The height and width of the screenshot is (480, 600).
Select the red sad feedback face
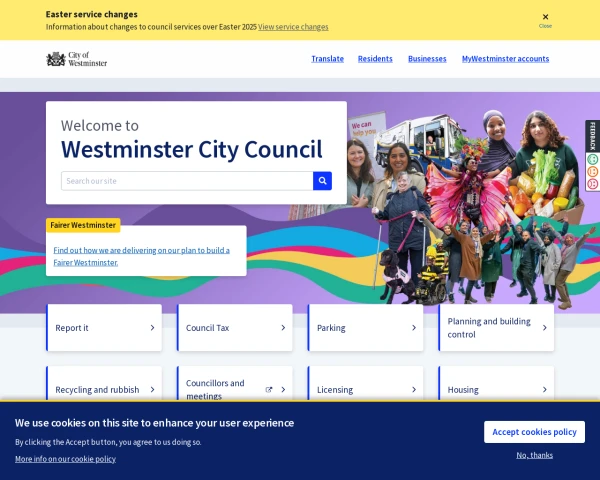coord(592,184)
